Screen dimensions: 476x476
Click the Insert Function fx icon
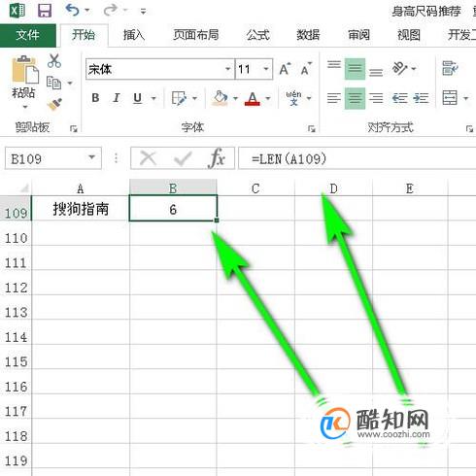(x=217, y=158)
